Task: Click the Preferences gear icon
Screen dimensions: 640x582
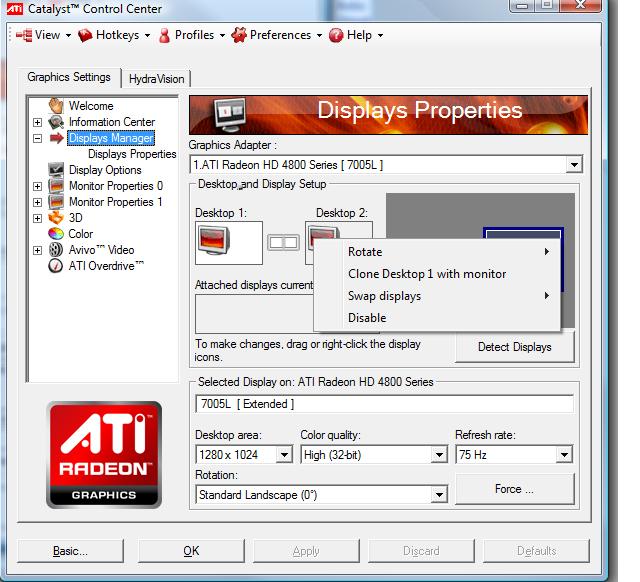Action: pyautogui.click(x=239, y=35)
